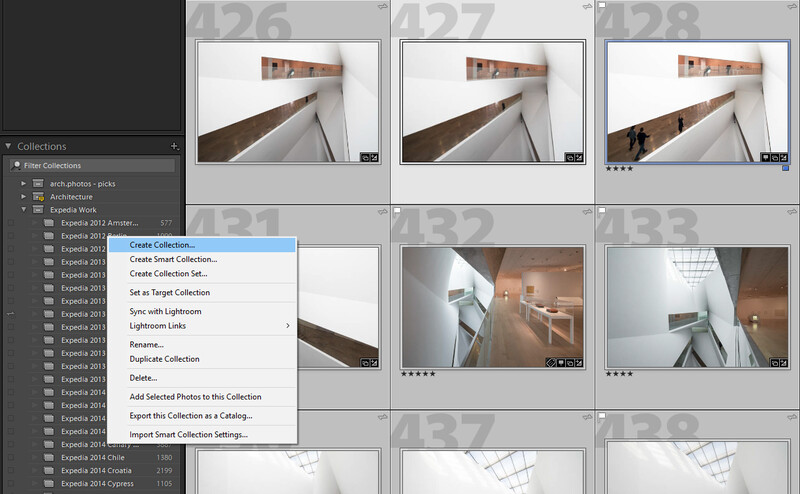Click the leftmost badge icon on photo 432
Screen dimensions: 800x494
551,363
